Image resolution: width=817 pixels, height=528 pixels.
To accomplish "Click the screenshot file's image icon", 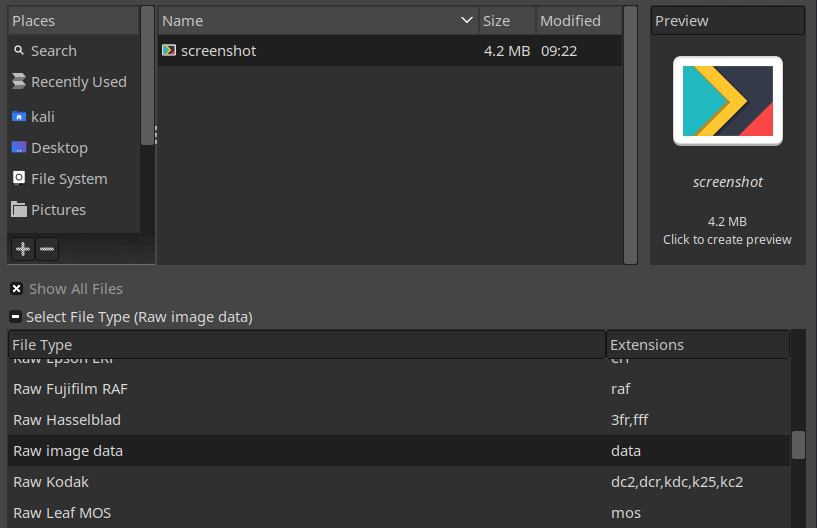I will (x=169, y=50).
